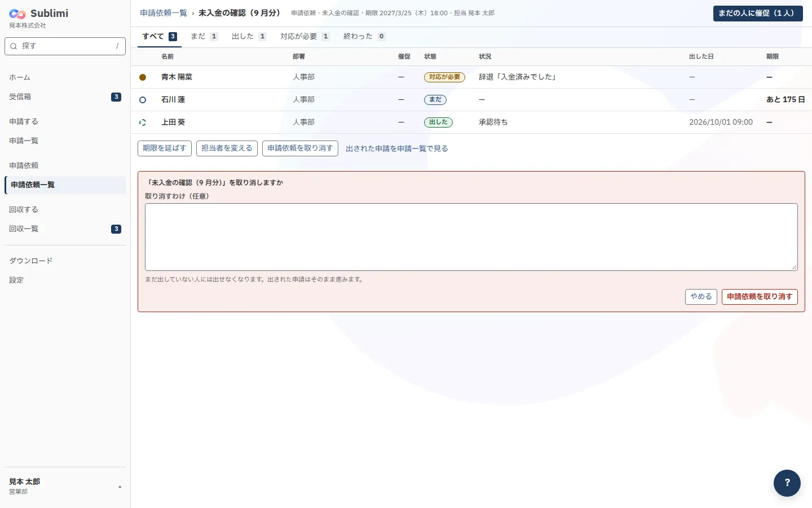This screenshot has height=508, width=812.
Task: Click the Sublimi logo icon
Action: click(x=17, y=14)
